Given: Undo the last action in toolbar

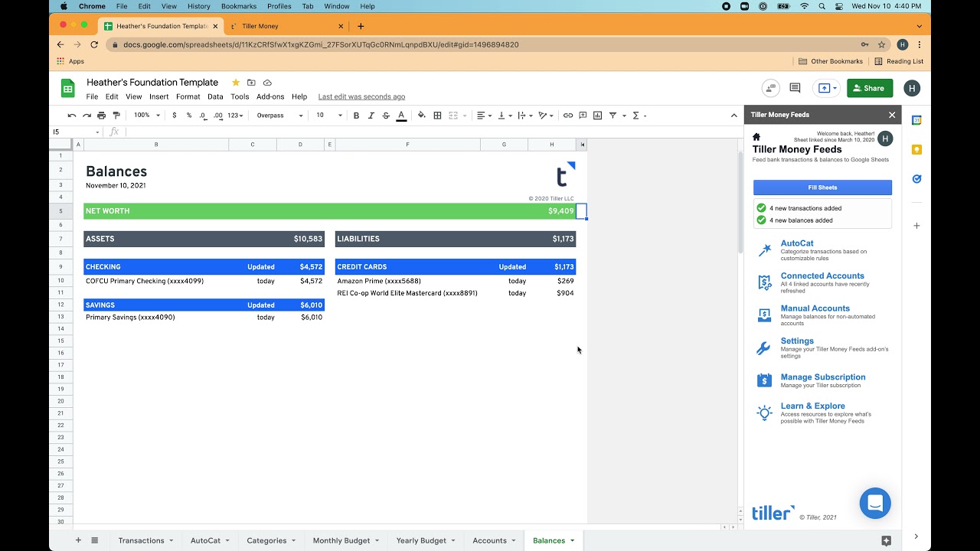Looking at the screenshot, I should click(72, 116).
